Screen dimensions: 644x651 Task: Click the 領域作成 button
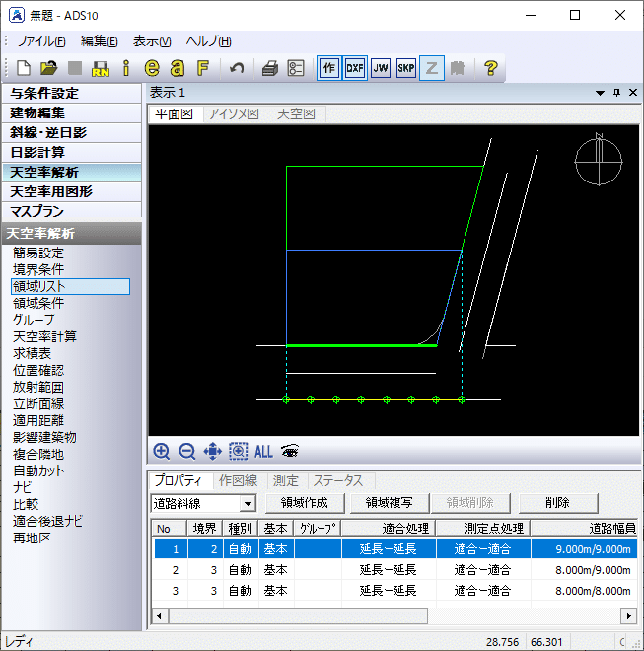click(x=305, y=503)
